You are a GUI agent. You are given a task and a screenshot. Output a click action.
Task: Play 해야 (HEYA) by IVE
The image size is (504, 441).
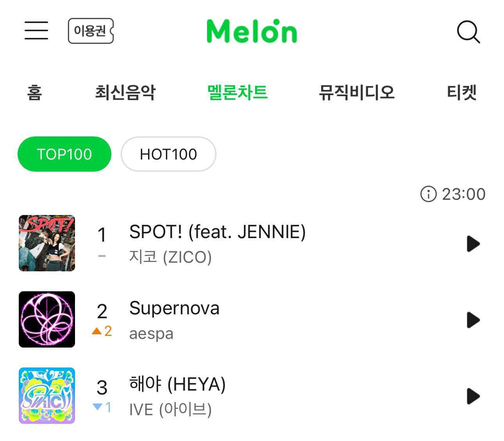point(473,396)
